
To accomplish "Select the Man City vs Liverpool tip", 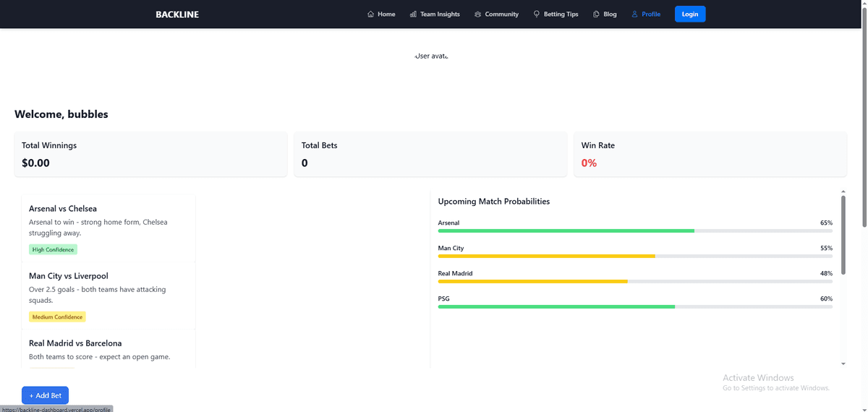I will click(69, 276).
